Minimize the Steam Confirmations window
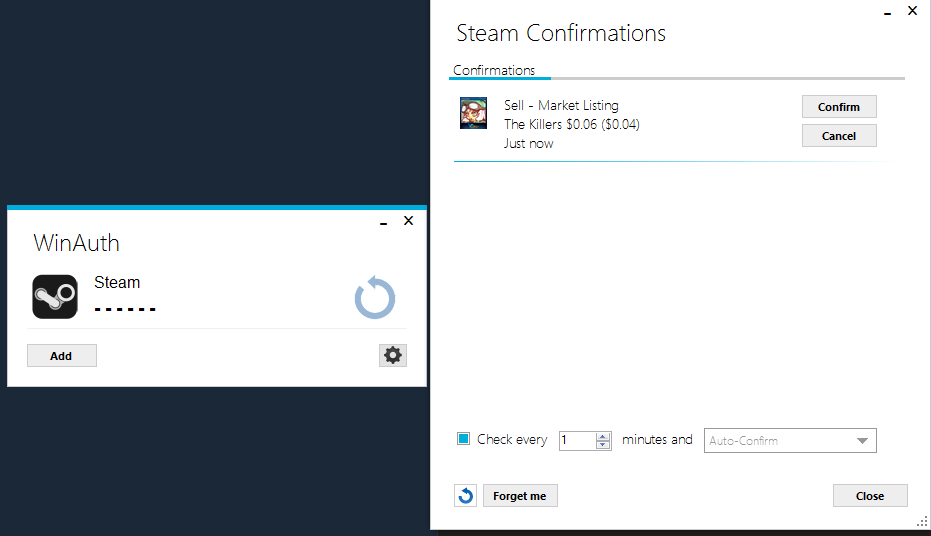 click(888, 12)
